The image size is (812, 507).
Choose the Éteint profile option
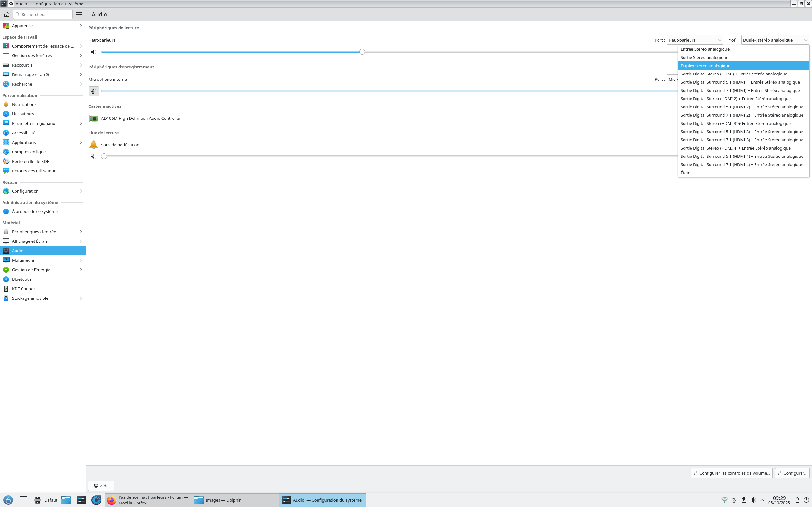click(686, 173)
